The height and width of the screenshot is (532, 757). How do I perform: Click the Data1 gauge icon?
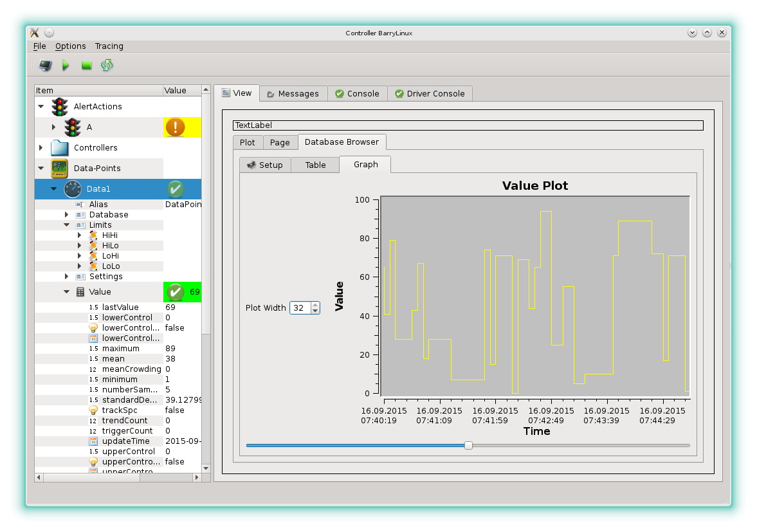(x=73, y=189)
